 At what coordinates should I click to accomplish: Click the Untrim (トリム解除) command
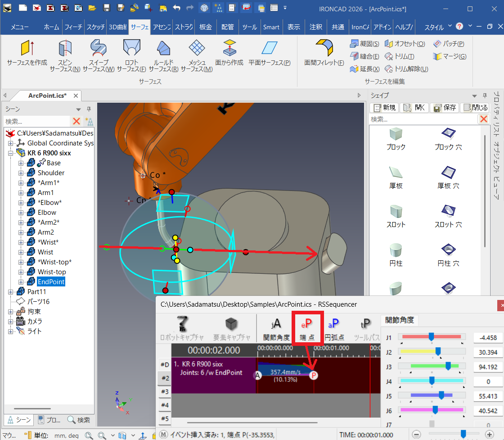point(407,69)
